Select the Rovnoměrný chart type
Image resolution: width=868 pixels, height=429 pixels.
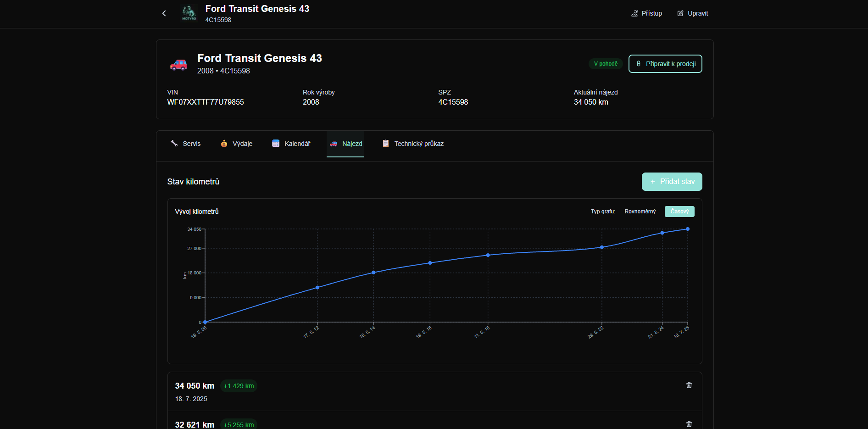point(640,212)
